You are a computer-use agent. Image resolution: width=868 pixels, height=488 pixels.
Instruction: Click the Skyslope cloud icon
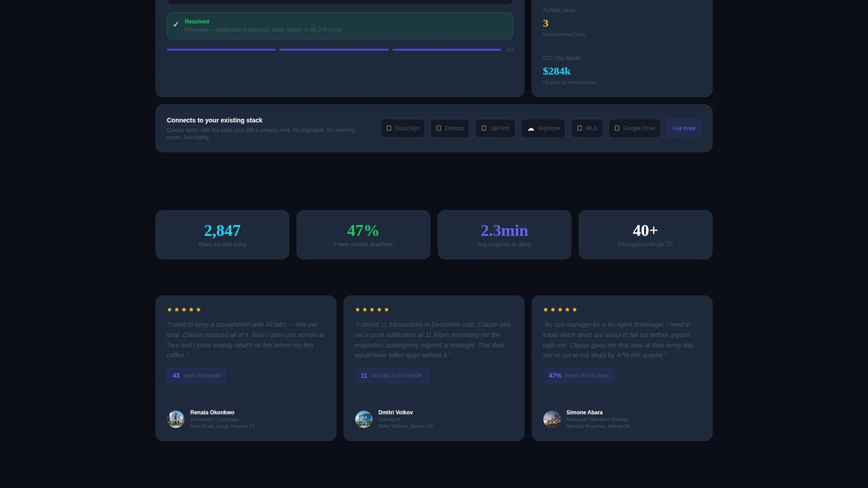(x=531, y=129)
